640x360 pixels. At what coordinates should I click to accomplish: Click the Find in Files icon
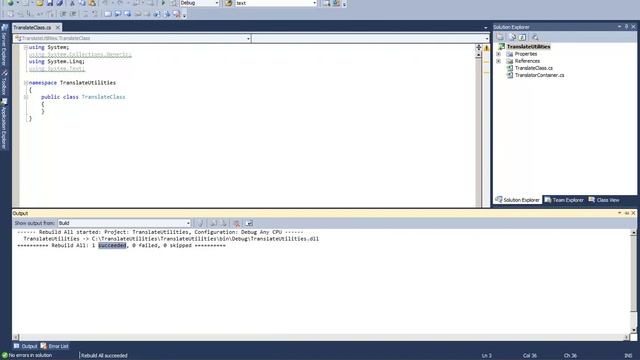[x=229, y=3]
